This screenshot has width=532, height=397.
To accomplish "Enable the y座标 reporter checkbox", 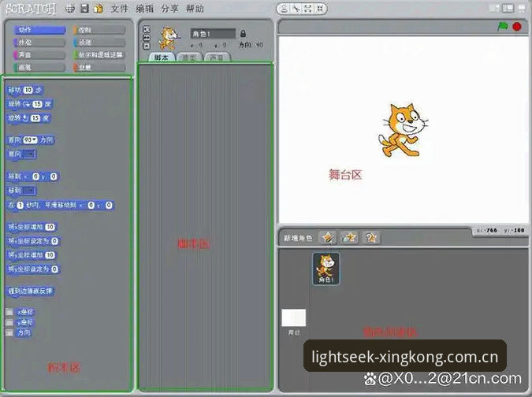I will [x=9, y=322].
